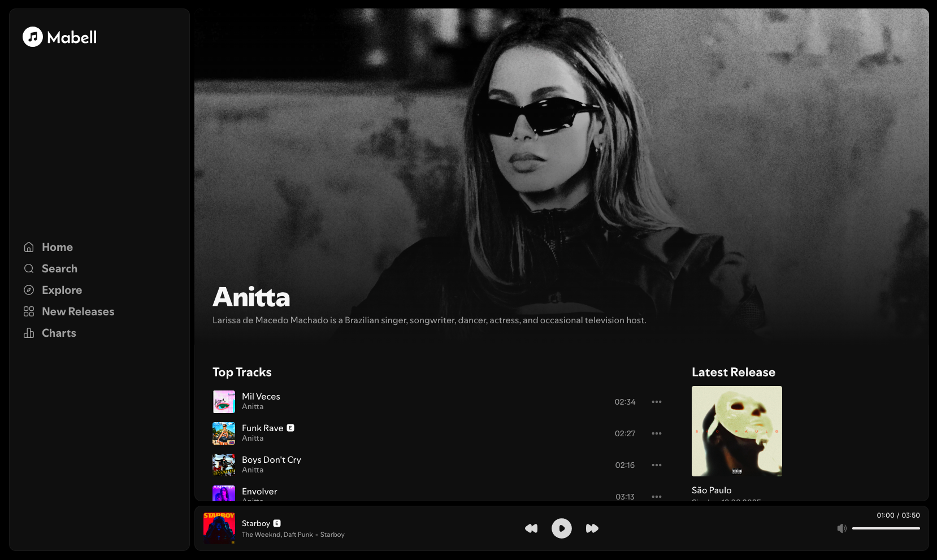Click the Funk Rave album thumbnail
This screenshot has height=560, width=937.
pos(224,433)
